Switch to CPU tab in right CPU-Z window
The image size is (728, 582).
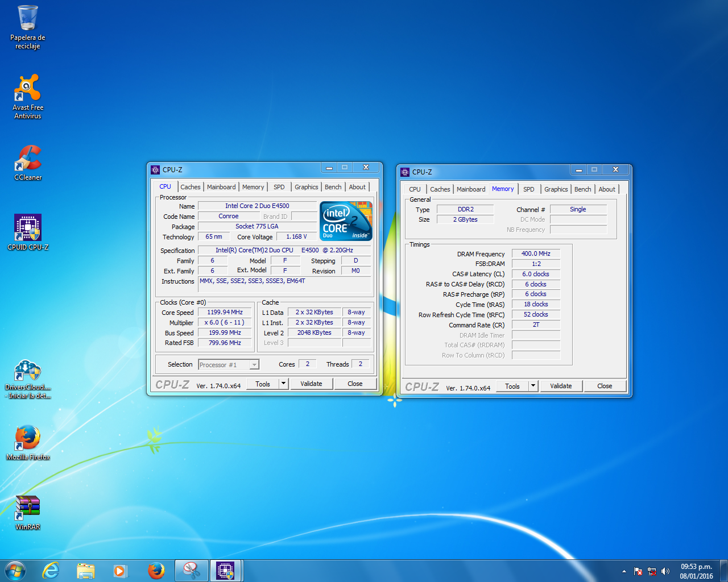pos(415,189)
